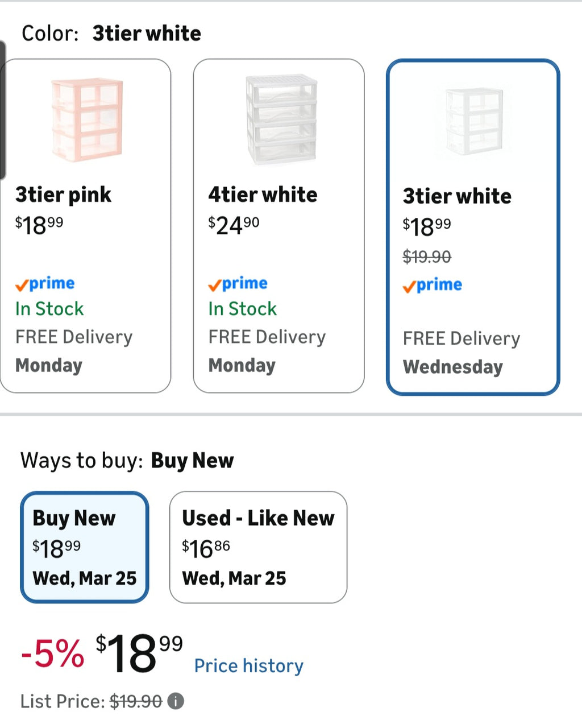Click the $16.86 used price
Image resolution: width=582 pixels, height=728 pixels.
(205, 548)
